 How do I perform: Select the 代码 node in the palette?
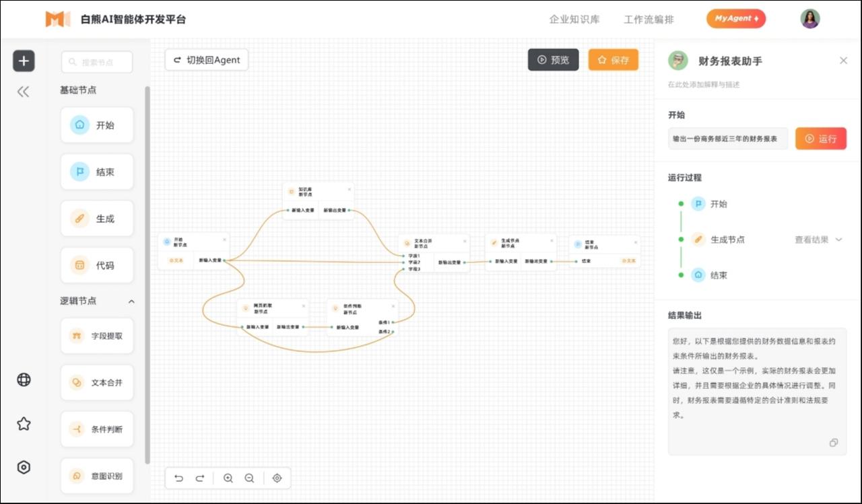(x=97, y=265)
